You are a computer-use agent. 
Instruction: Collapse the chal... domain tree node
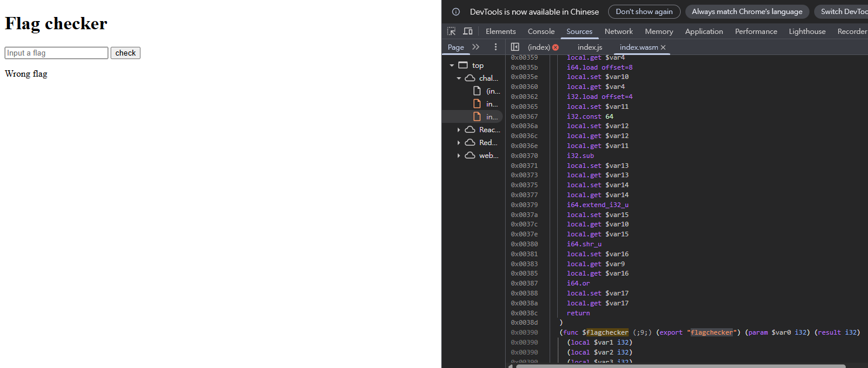tap(459, 78)
